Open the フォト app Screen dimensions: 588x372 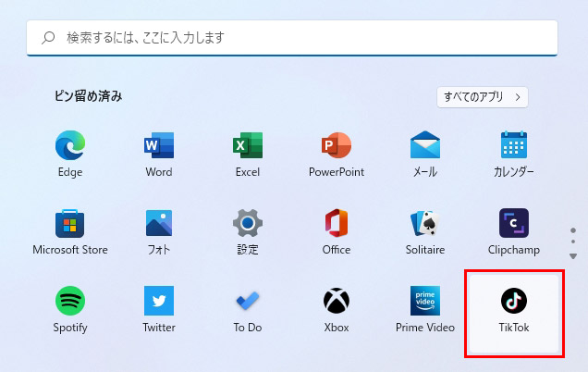pos(159,224)
